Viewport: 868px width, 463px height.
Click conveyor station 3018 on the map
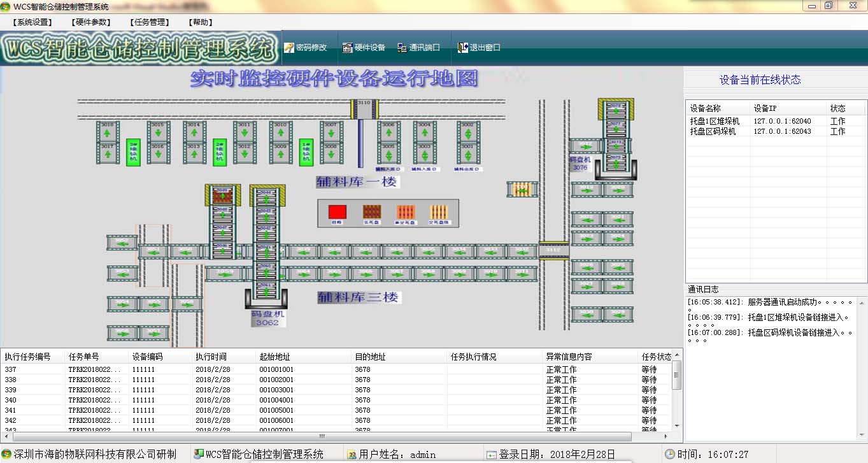pyautogui.click(x=108, y=131)
